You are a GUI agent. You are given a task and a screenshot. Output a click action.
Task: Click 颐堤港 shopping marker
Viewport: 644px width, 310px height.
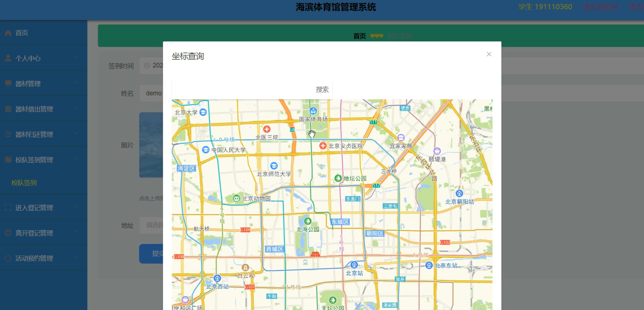pos(437,151)
